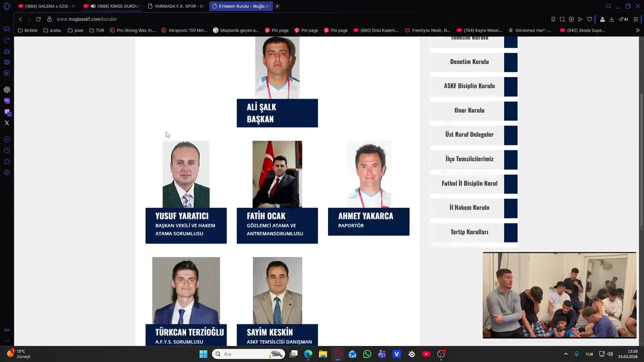Click the site security lock icon
The image size is (644, 362).
tap(49, 19)
